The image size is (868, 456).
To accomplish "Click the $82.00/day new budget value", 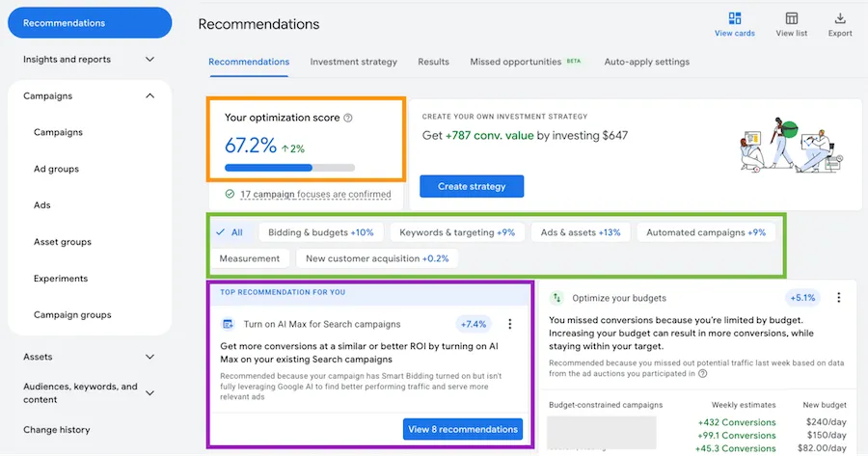I will click(822, 448).
